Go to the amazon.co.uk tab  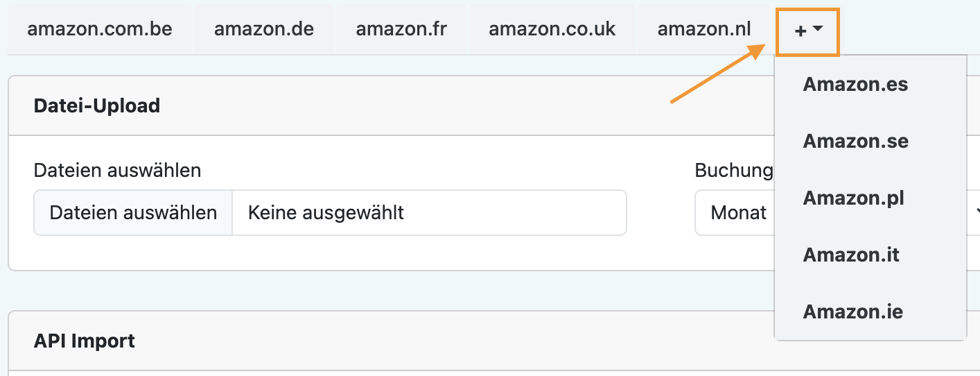[552, 29]
